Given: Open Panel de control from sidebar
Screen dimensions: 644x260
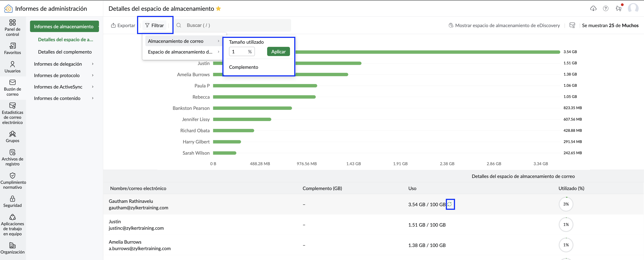Looking at the screenshot, I should click(13, 28).
